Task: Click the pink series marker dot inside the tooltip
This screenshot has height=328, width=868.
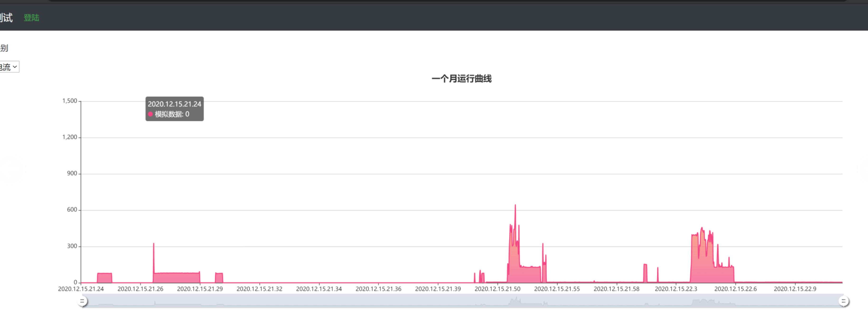Action: (x=151, y=114)
